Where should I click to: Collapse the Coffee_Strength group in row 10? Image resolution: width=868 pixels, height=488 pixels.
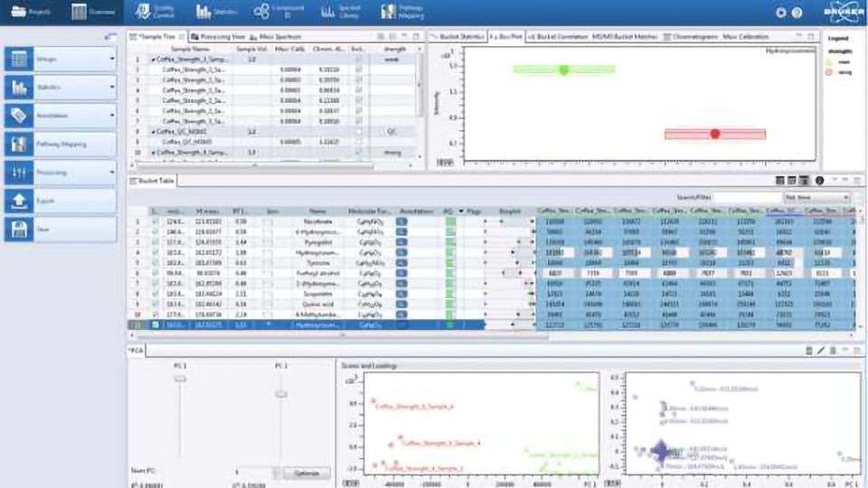coord(154,152)
